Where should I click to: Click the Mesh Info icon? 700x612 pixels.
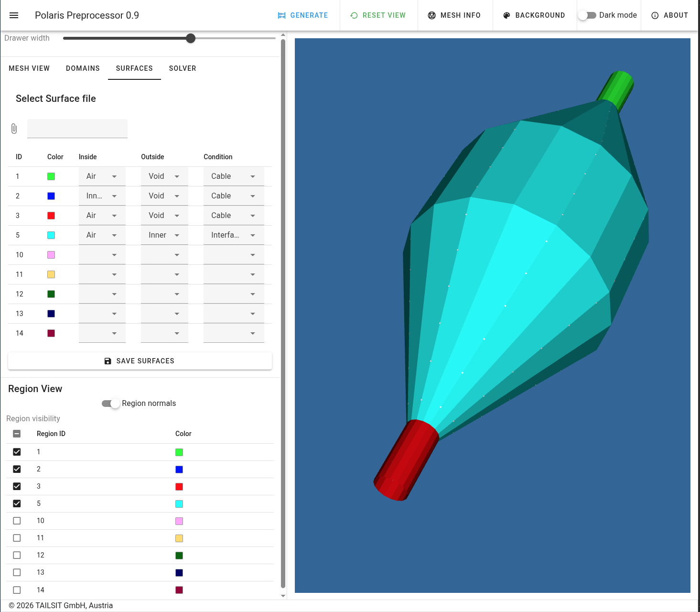tap(432, 15)
